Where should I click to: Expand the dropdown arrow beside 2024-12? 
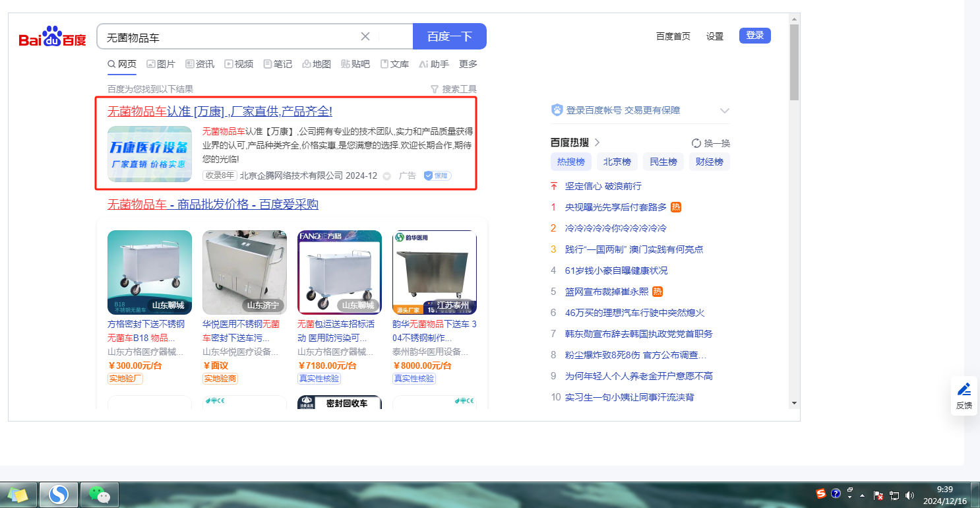pos(387,176)
